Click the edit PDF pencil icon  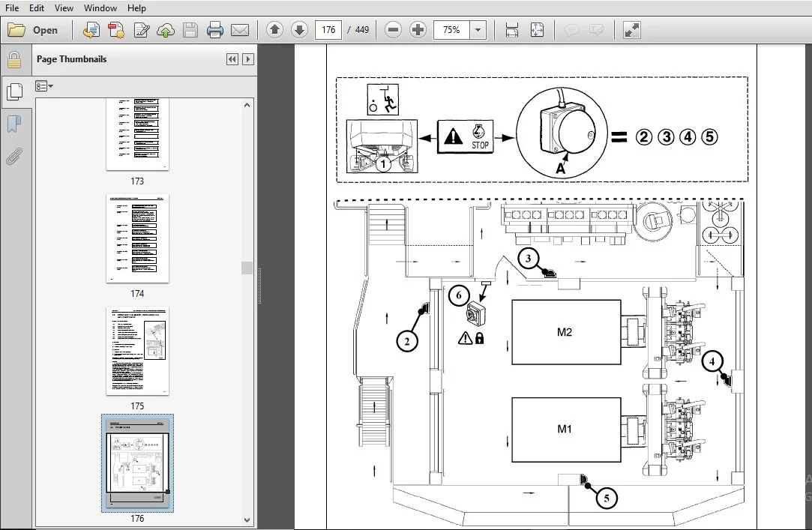(141, 30)
